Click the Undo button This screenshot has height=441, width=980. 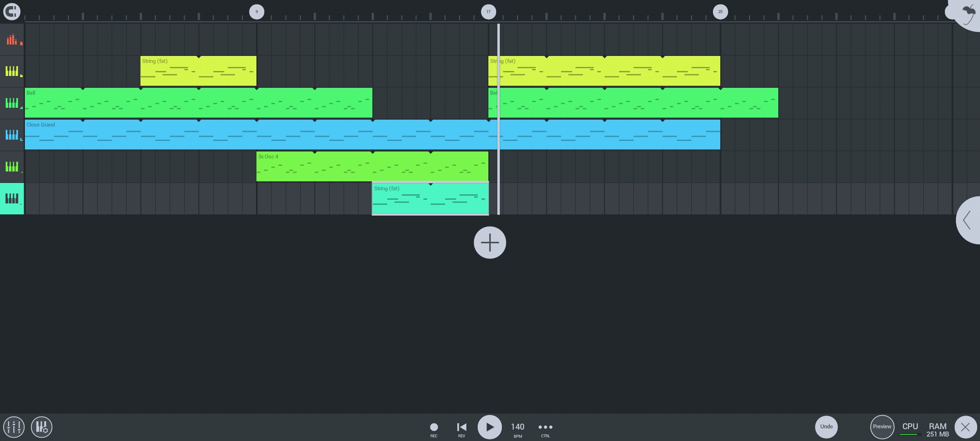[826, 427]
